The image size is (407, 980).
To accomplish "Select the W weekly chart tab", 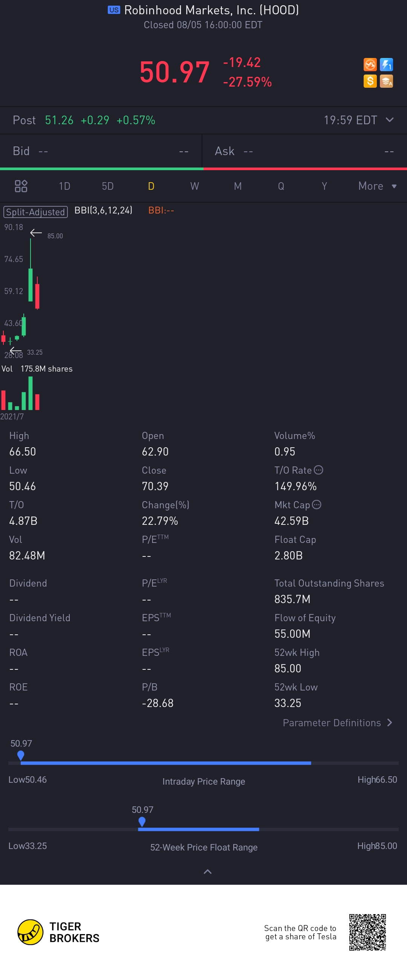I will (194, 186).
